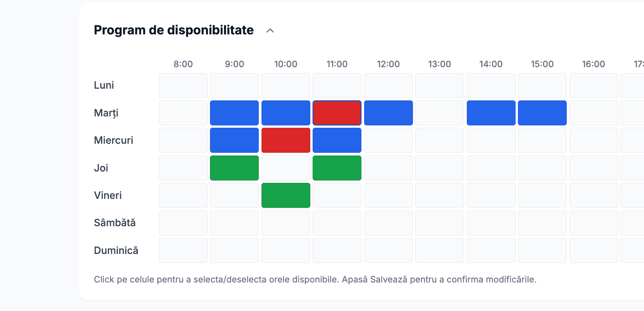The height and width of the screenshot is (311, 644).
Task: Toggle the blue Marți 12:00 cell
Action: point(388,113)
